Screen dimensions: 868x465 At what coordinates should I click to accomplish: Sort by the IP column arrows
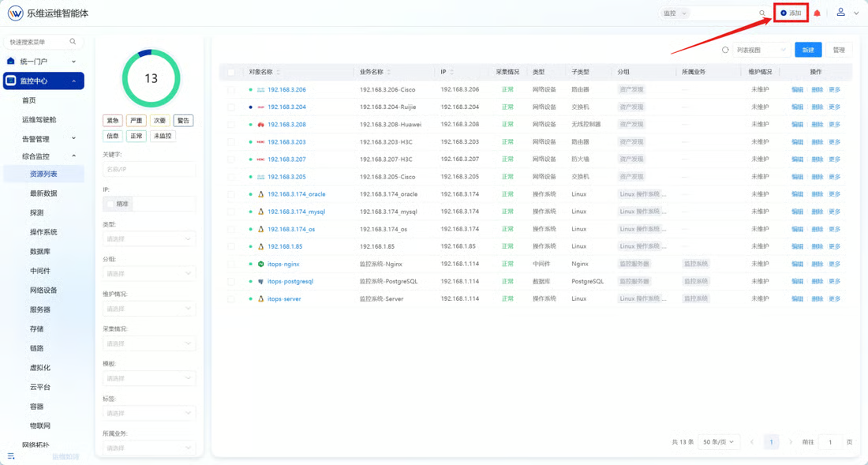tap(451, 72)
